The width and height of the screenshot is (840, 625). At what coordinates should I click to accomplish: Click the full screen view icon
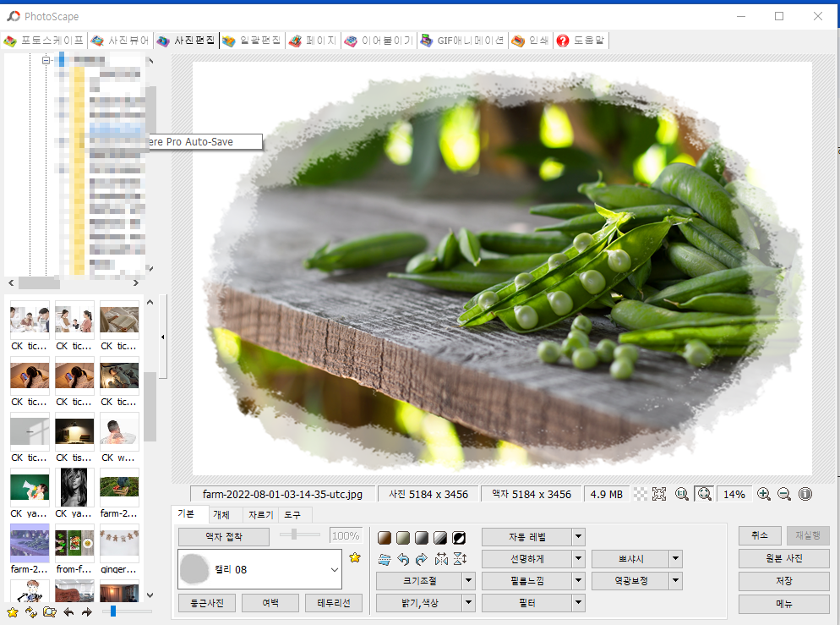point(659,494)
